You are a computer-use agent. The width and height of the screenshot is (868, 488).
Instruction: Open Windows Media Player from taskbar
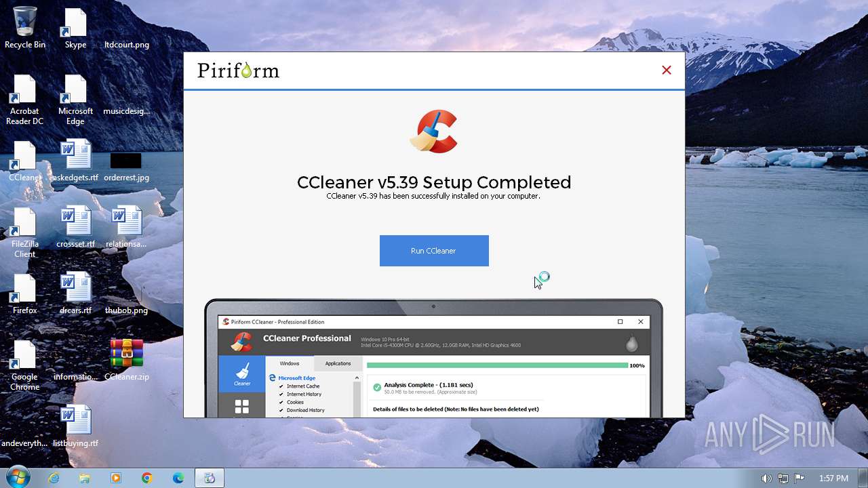pos(116,478)
